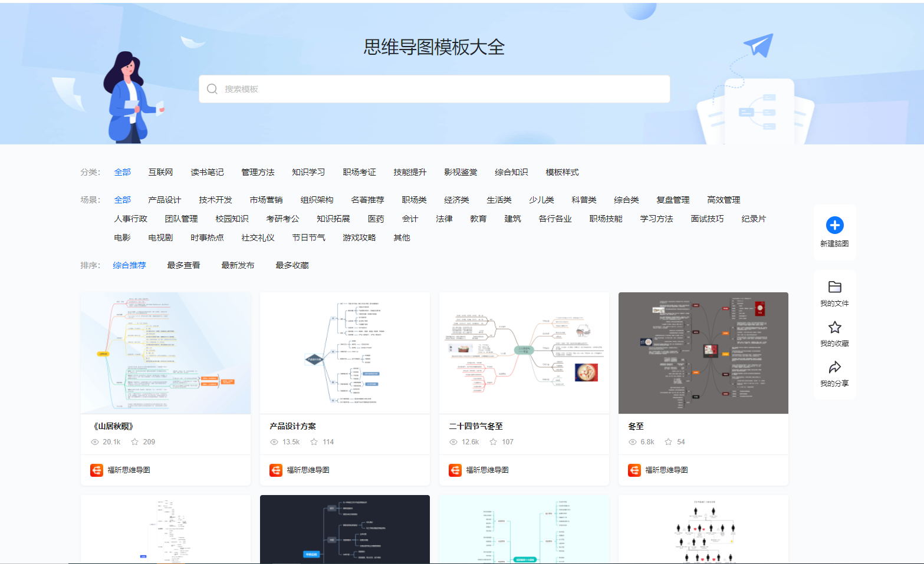Filter scene by 法律
This screenshot has width=924, height=564.
pos(445,219)
